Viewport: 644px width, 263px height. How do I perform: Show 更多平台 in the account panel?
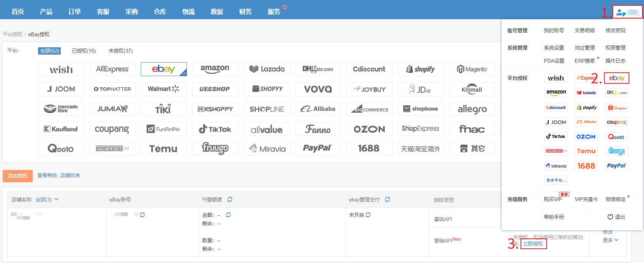click(556, 180)
